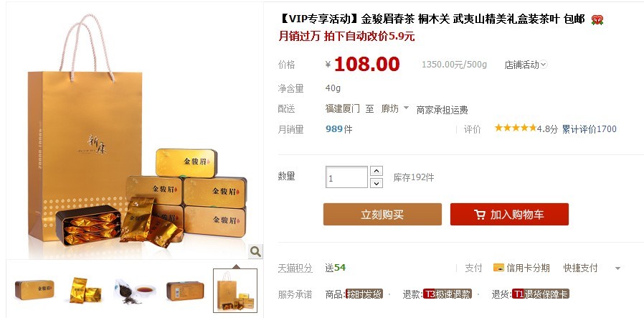Click the shopping cart icon in red button
Screen dimensions: 644x318
coord(479,215)
